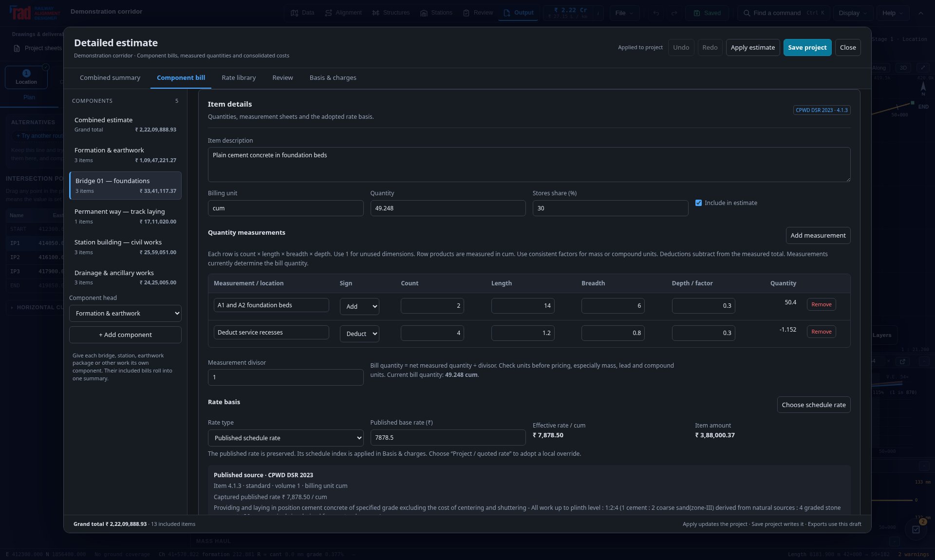Screen dimensions: 935x560
Task: Click the Review clipboard icon in top toolbar
Action: [x=466, y=13]
